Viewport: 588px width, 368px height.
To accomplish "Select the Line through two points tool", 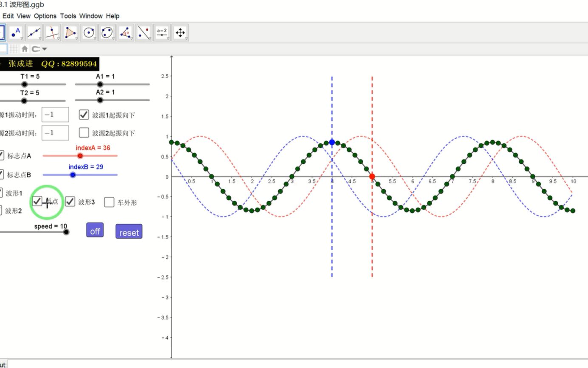I will pos(34,32).
